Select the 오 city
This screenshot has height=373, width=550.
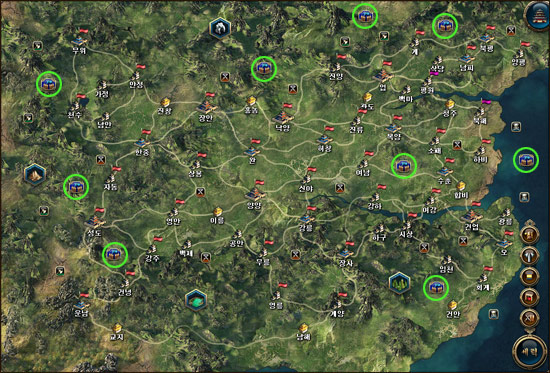coord(504,244)
